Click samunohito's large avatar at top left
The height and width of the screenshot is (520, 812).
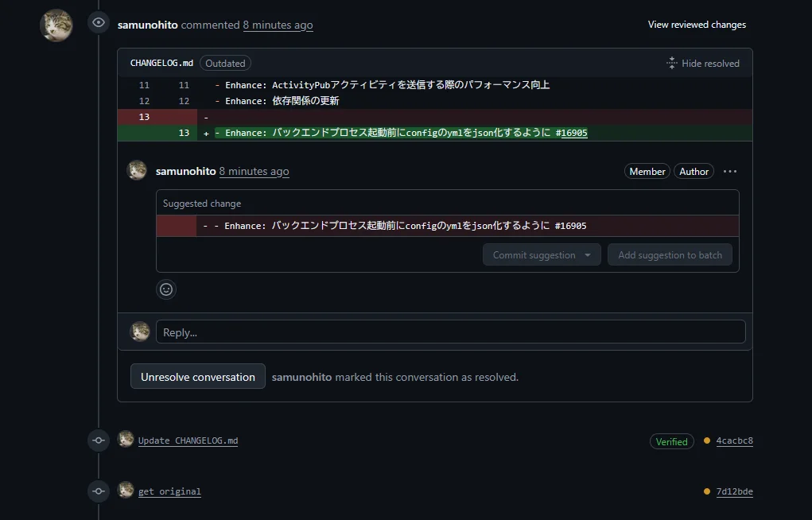tap(56, 25)
